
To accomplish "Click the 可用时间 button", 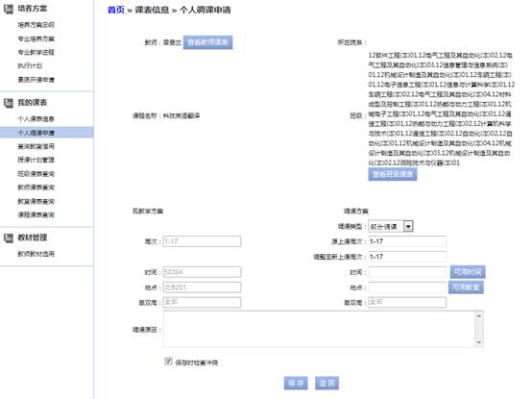I will 468,272.
